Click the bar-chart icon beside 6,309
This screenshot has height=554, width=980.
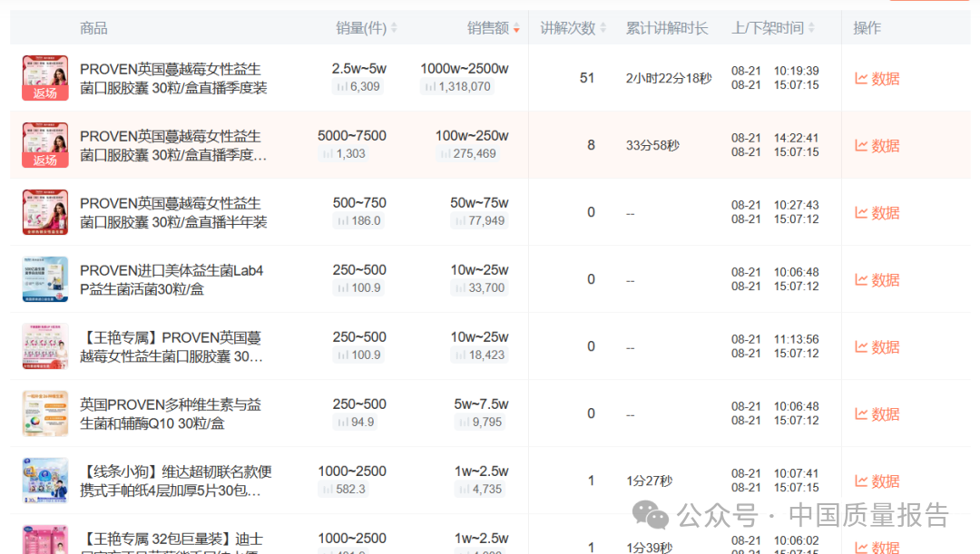point(342,87)
